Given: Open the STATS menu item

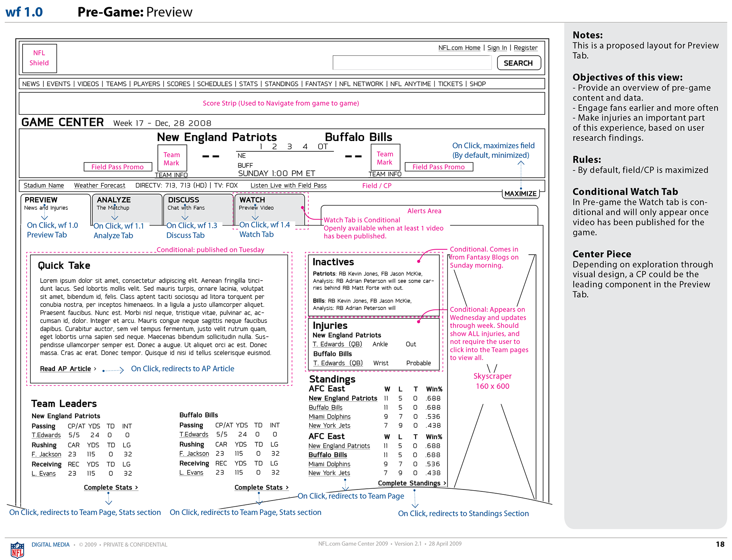Looking at the screenshot, I should (x=248, y=84).
